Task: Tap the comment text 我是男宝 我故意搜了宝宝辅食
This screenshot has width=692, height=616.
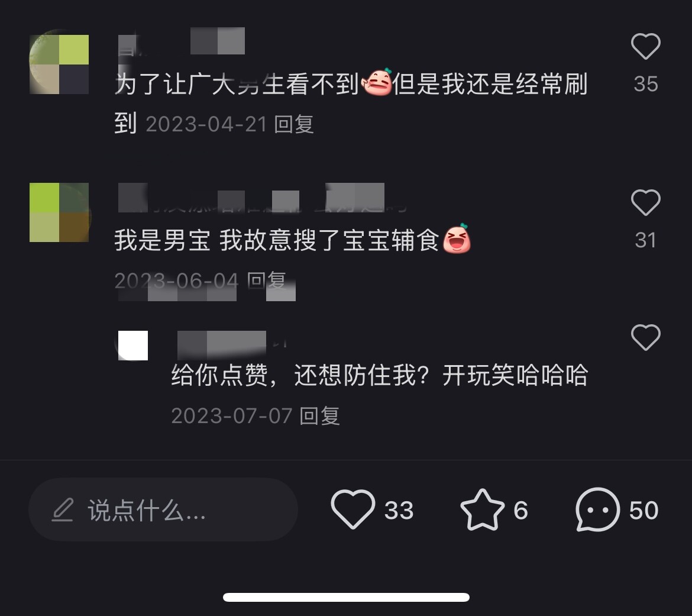Action: (x=277, y=241)
